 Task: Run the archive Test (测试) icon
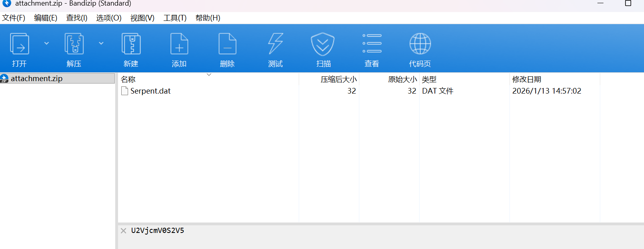click(x=275, y=44)
